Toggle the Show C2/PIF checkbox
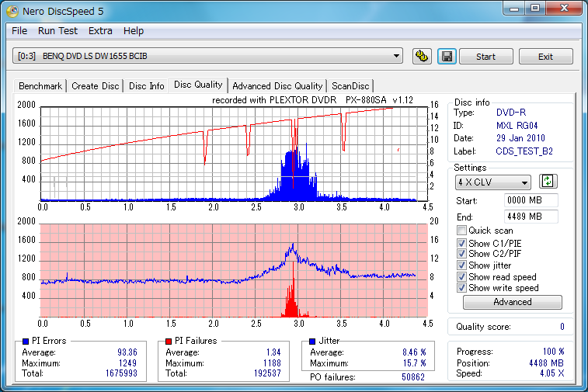This screenshot has height=392, width=588. [462, 254]
